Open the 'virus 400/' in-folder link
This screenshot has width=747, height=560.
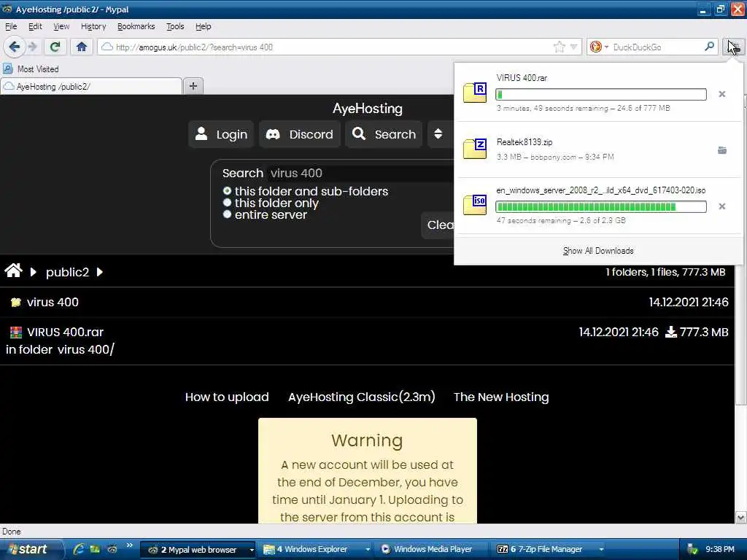pyautogui.click(x=86, y=349)
